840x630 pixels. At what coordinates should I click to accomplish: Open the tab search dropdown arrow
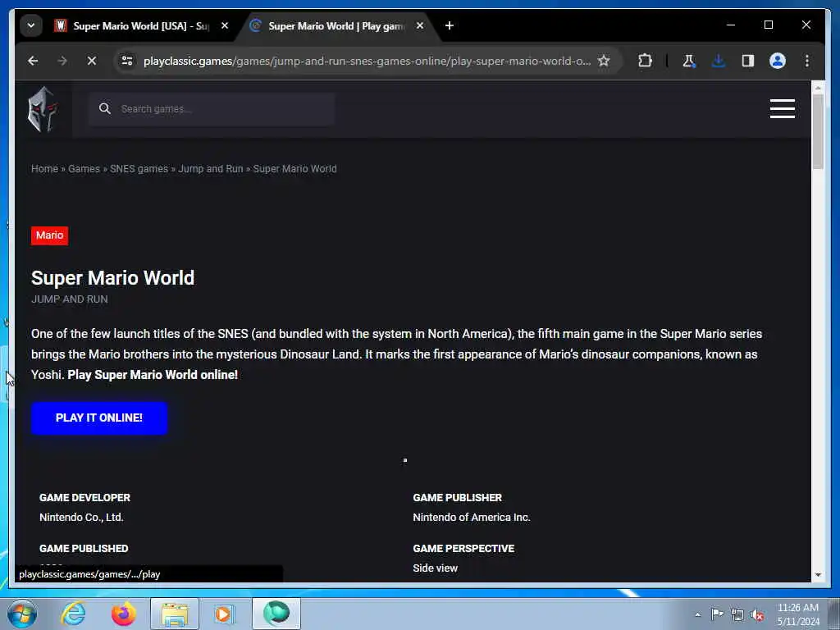pyautogui.click(x=31, y=25)
